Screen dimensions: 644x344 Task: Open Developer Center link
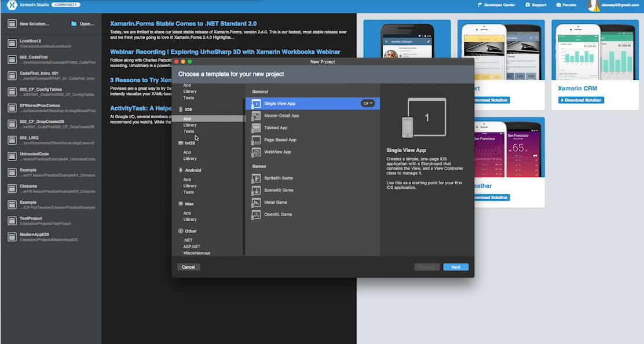(496, 5)
